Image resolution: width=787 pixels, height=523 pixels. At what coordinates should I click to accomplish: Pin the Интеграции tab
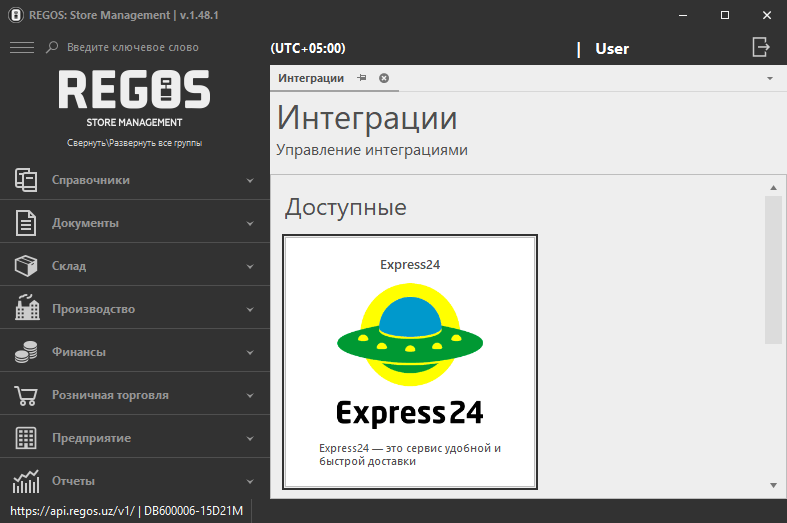point(362,78)
